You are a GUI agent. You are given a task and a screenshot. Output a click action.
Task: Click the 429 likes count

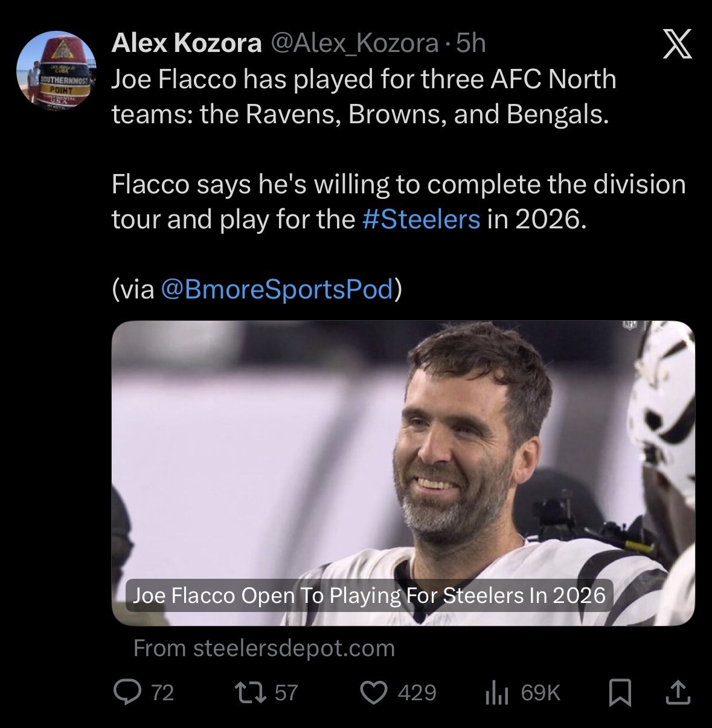(417, 692)
